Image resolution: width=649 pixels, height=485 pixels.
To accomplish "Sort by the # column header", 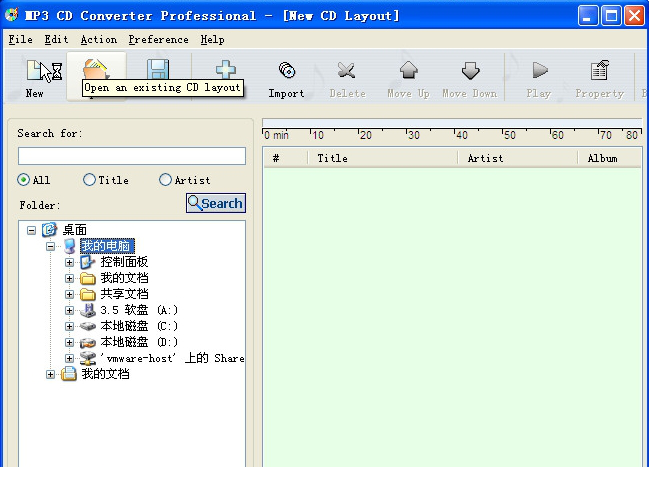I will pyautogui.click(x=285, y=158).
